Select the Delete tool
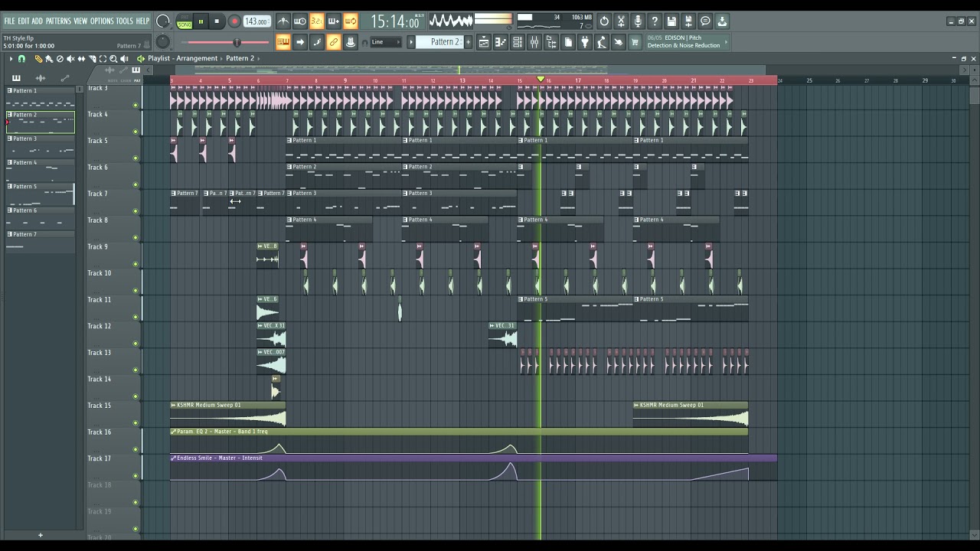 60,59
